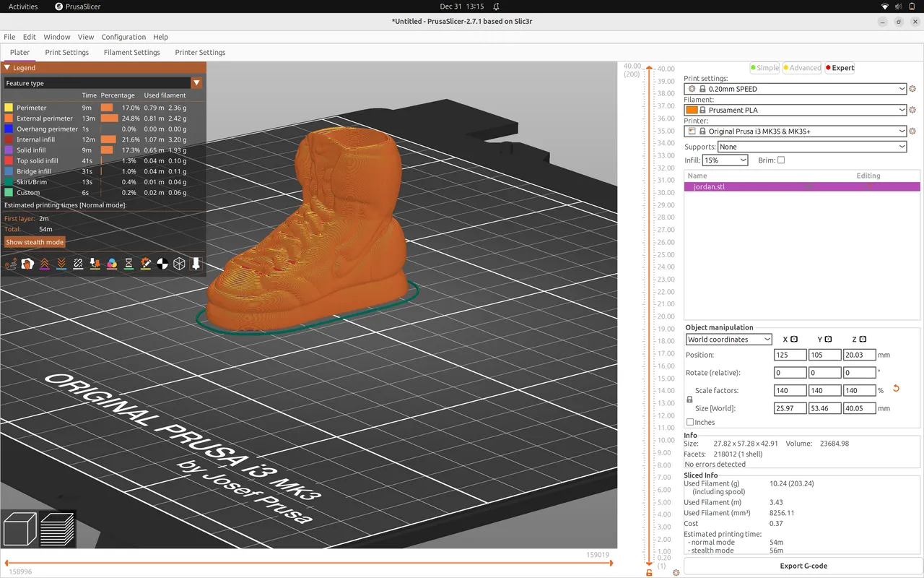Image resolution: width=924 pixels, height=578 pixels.
Task: Open the World coordinates dropdown
Action: point(728,339)
